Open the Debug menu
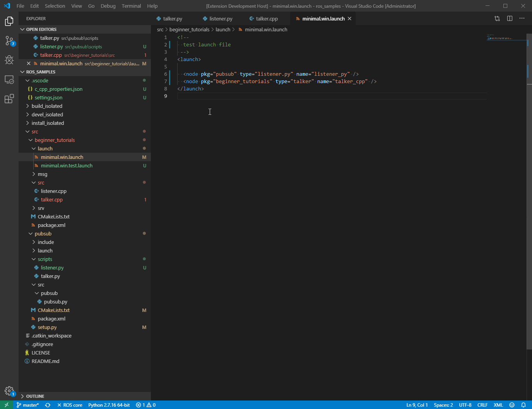The width and height of the screenshot is (532, 409). pos(108,6)
